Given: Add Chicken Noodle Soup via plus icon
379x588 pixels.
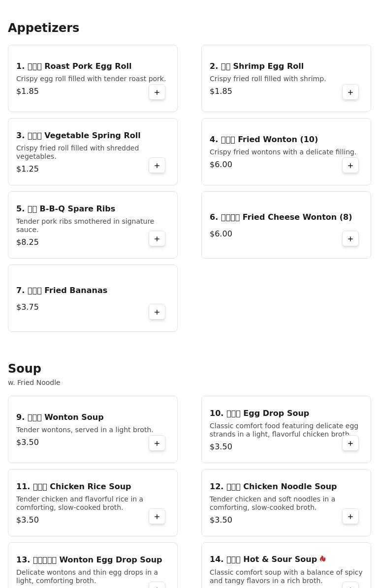Looking at the screenshot, I should 350,517.
